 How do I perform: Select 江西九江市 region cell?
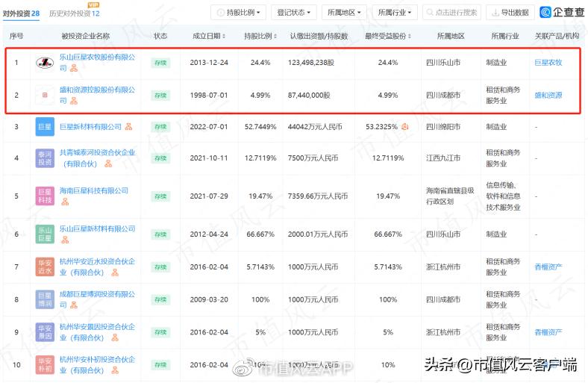point(443,158)
